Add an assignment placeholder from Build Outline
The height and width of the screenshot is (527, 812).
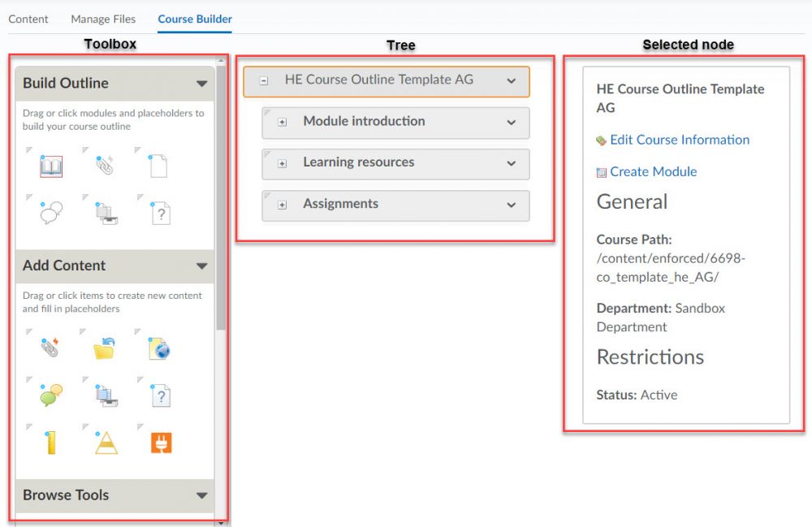[106, 214]
